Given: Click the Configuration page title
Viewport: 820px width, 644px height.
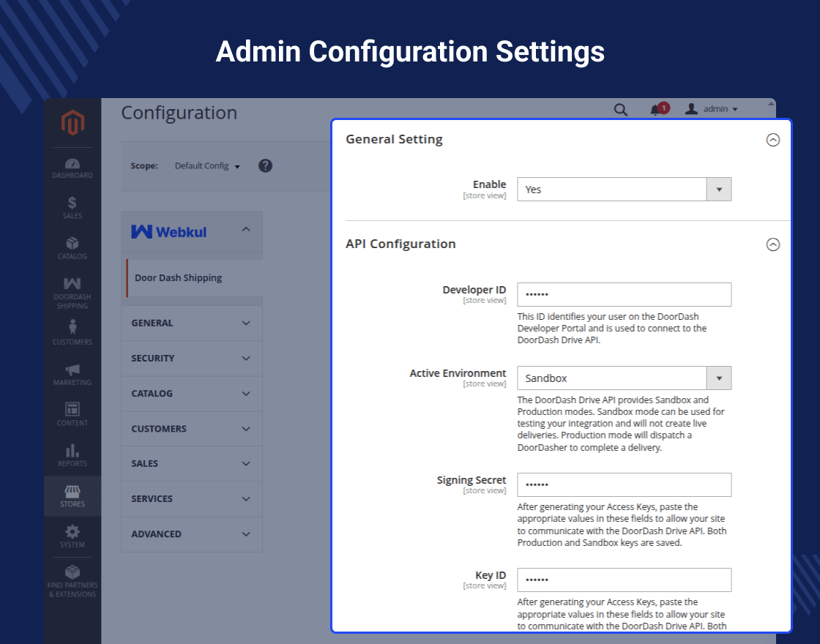Looking at the screenshot, I should pos(179,113).
